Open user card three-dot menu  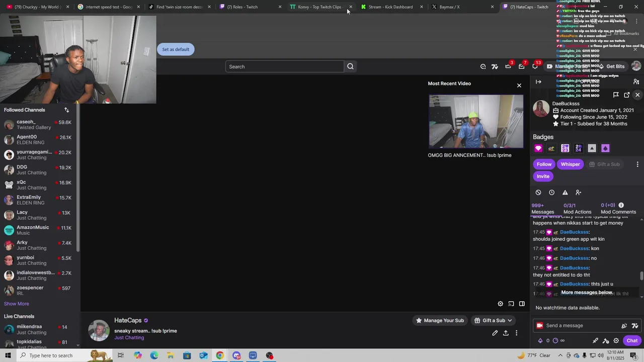[637, 164]
